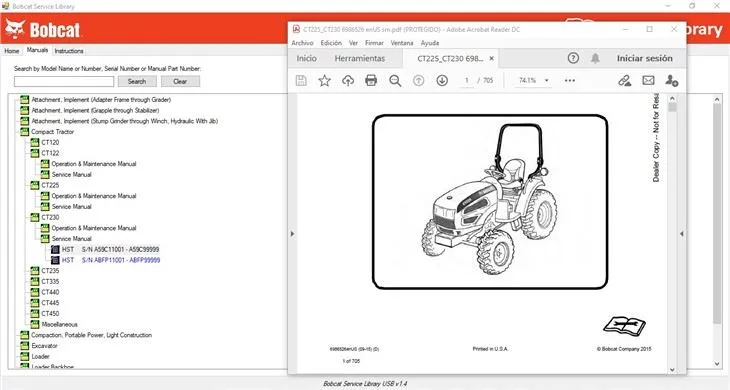
Task: Open the Firmar menu in Acrobat
Action: coord(374,43)
